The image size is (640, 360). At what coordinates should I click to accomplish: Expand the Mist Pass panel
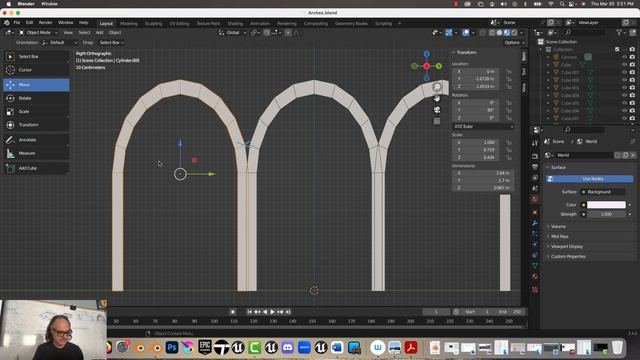pyautogui.click(x=560, y=236)
